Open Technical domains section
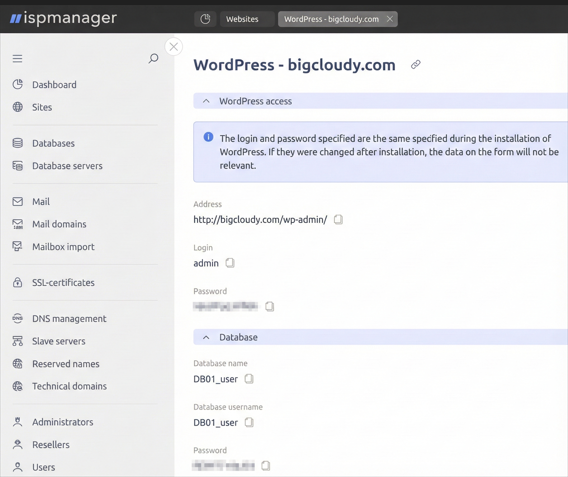This screenshot has width=568, height=477. coord(70,386)
